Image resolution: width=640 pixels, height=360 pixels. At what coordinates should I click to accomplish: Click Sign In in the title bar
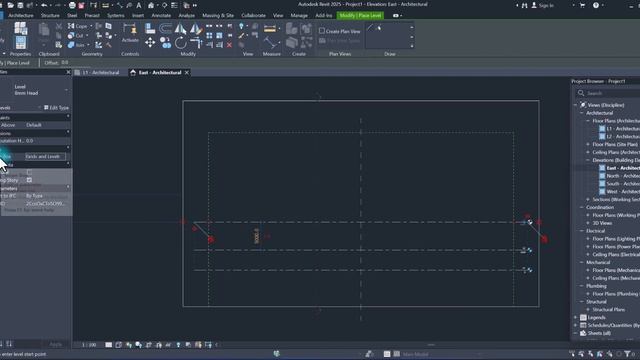point(543,5)
